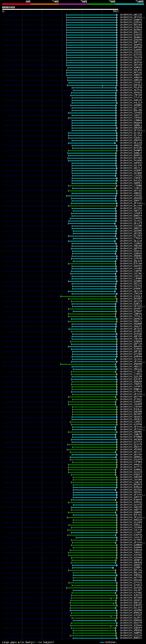146x644 pixels.
Task: Select the label UniRef100_Q2JQL6
Action: click(x=131, y=133)
